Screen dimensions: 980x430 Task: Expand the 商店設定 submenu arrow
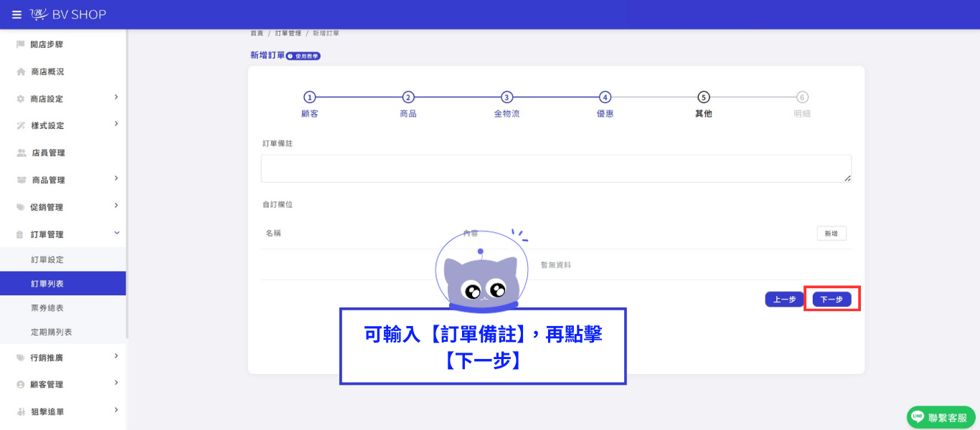coord(116,97)
